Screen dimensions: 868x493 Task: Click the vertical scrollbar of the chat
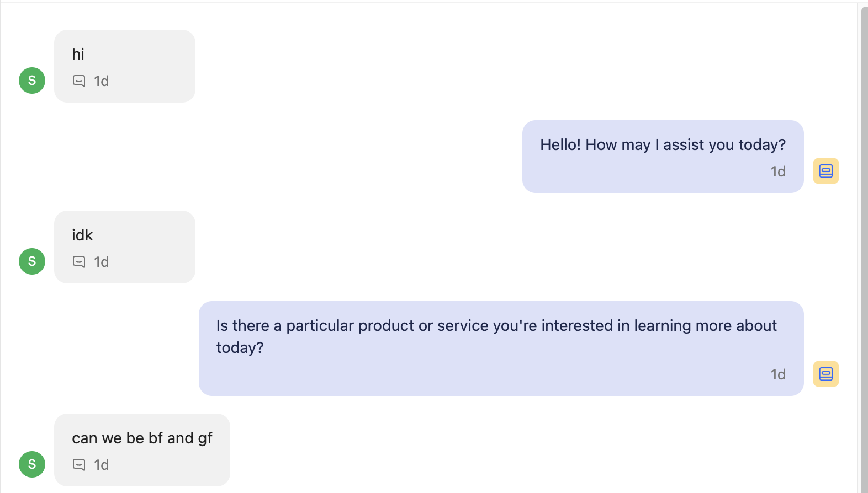tap(864, 237)
